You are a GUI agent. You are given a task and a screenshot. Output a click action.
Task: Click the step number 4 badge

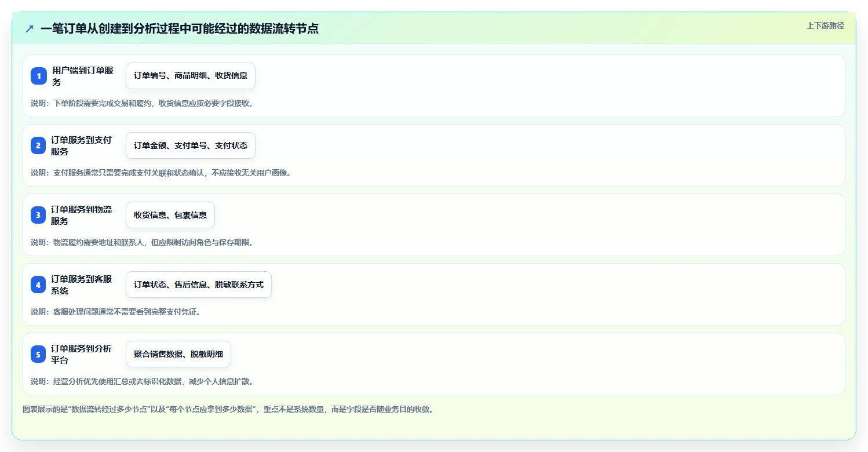tap(38, 285)
